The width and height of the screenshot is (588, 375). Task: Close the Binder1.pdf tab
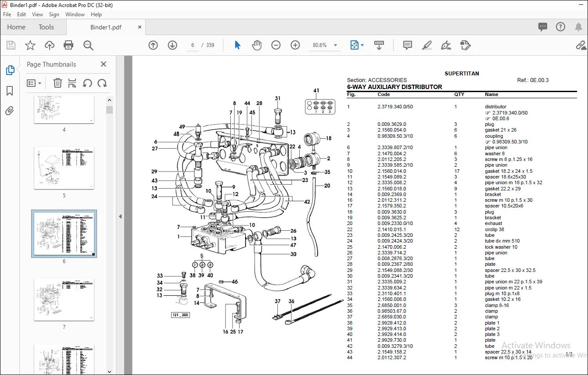click(140, 27)
